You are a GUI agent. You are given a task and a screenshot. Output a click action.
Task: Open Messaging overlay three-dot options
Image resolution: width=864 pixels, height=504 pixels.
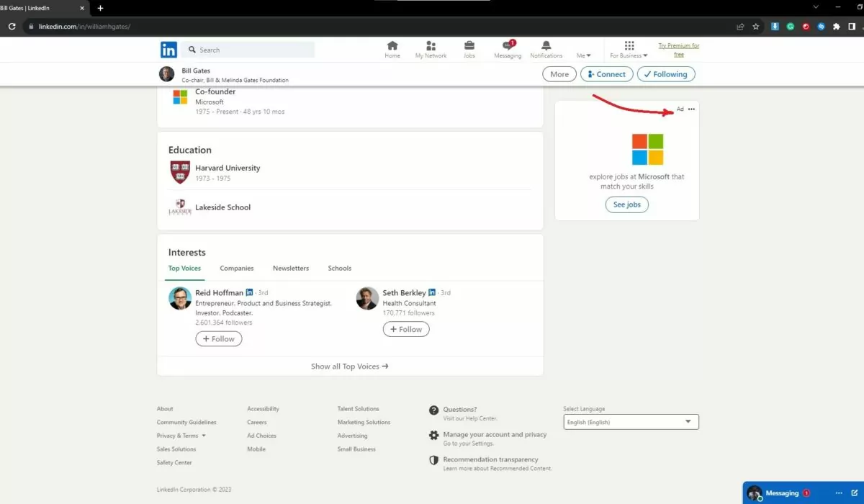pos(839,493)
